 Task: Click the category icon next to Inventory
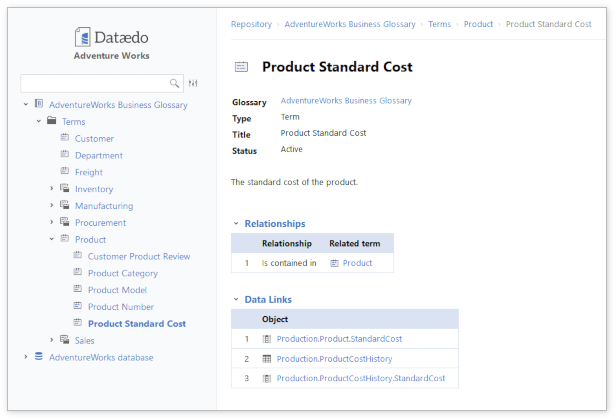65,188
